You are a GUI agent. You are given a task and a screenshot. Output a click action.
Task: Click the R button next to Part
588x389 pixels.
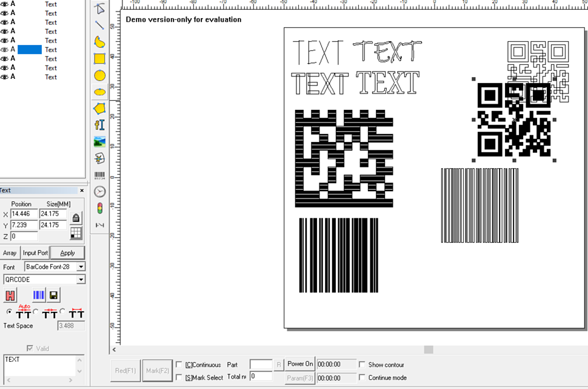[279, 365]
